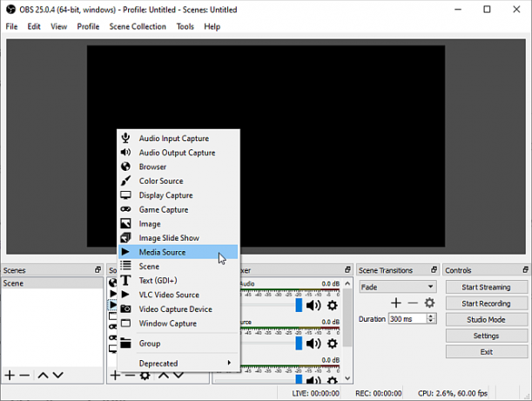Choose the Color Source brush icon
Screen dimensions: 532x401
click(125, 180)
